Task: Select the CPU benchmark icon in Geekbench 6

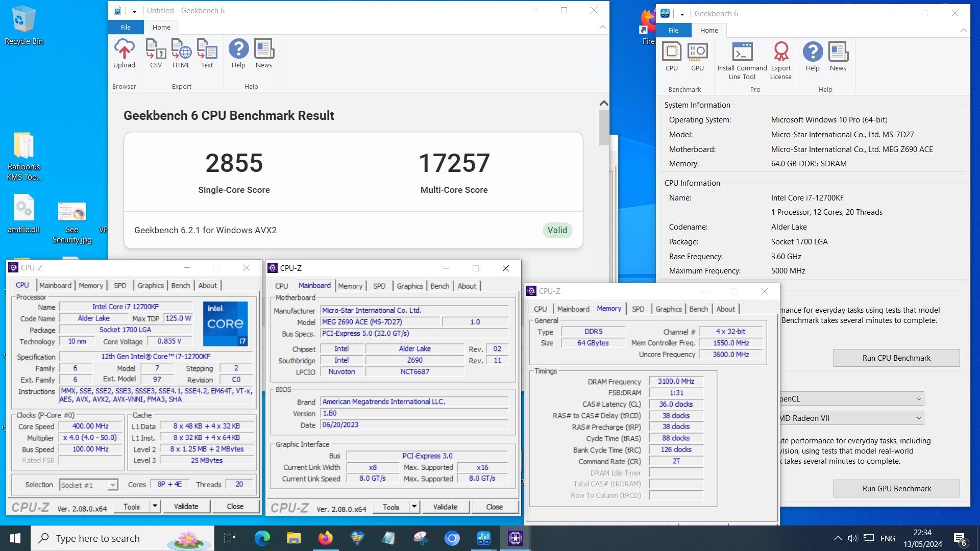Action: [x=672, y=56]
